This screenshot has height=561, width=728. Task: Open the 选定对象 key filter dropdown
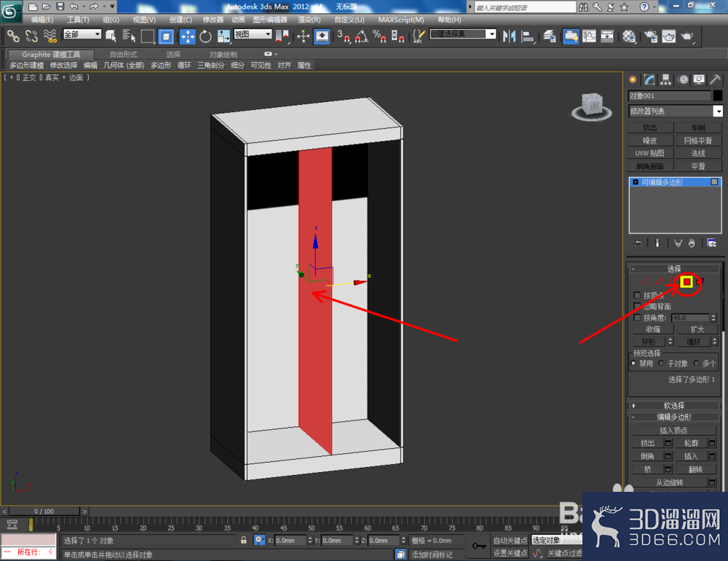tap(556, 540)
